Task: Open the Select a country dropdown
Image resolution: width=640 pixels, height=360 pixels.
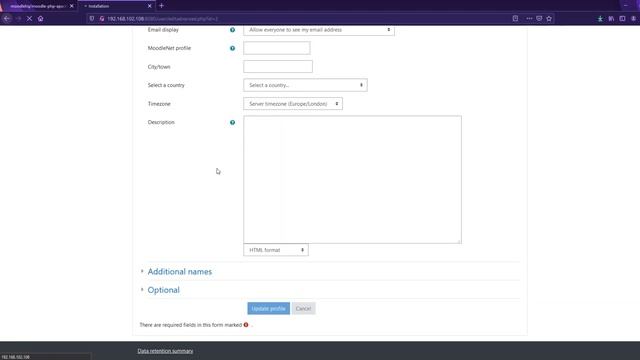Action: tap(305, 85)
